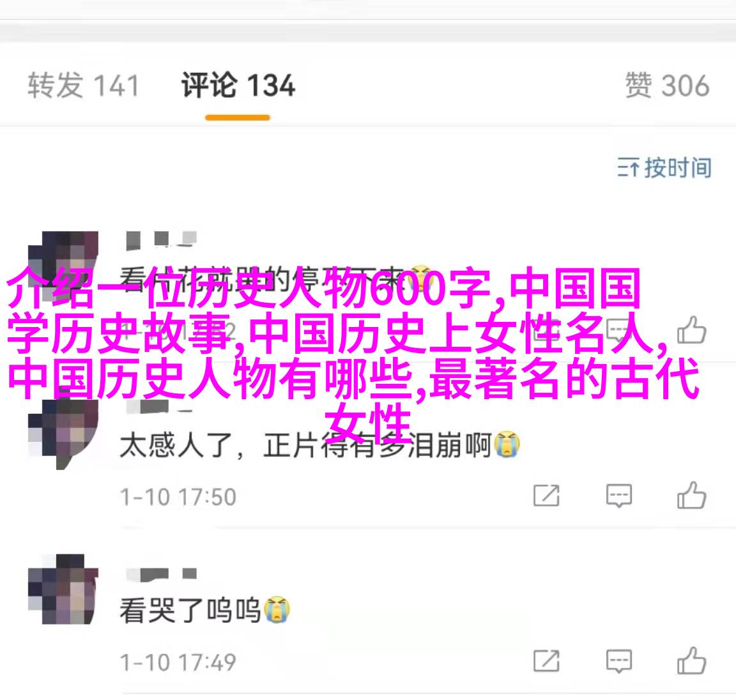The image size is (736, 700).
Task: Reply to the comment dated 1-10 17:49
Action: point(618,662)
